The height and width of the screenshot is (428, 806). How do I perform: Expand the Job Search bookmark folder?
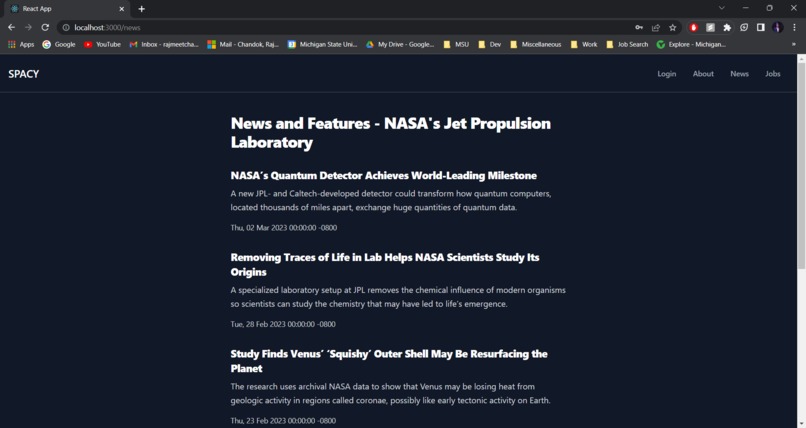click(627, 45)
